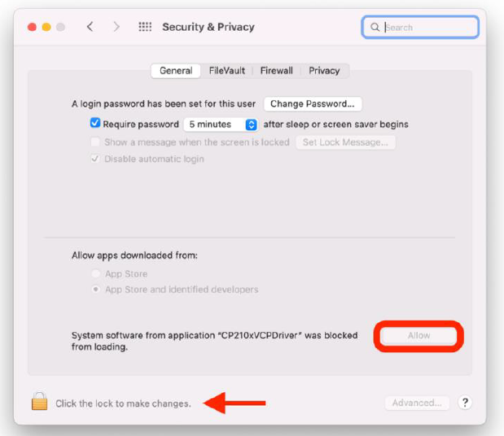The height and width of the screenshot is (436, 504).
Task: Switch to the Firewall tab
Action: click(276, 71)
